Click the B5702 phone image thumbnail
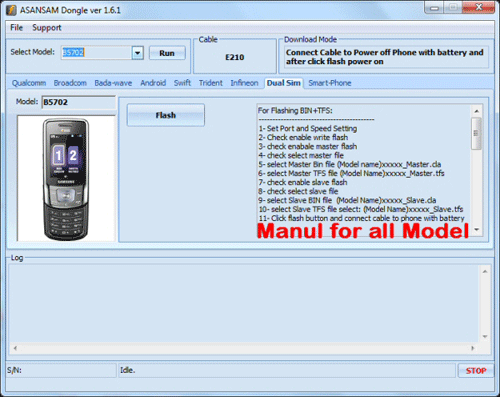 (66, 178)
